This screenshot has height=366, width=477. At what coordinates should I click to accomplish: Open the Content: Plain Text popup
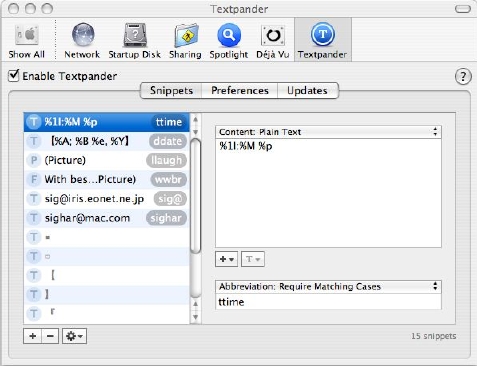coord(328,132)
